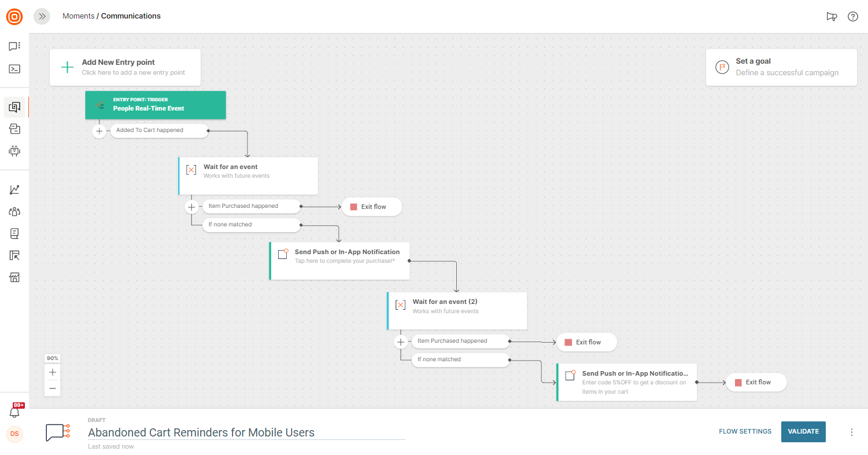Open the Set a goal card
This screenshot has height=455, width=868.
[x=781, y=67]
